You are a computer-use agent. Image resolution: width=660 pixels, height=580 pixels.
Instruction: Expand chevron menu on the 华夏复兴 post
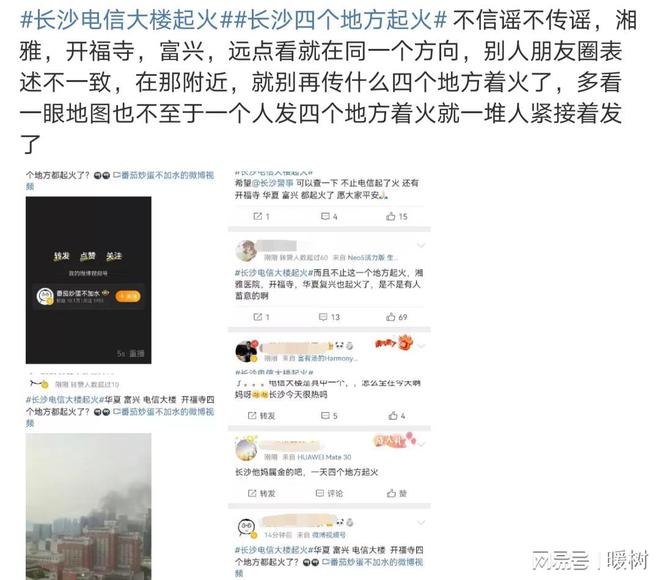point(420,245)
